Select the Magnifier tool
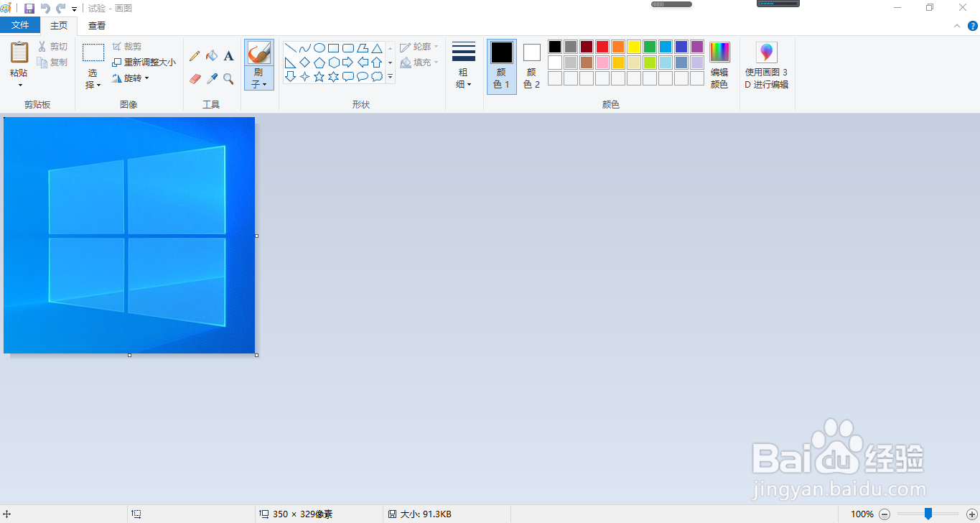This screenshot has width=980, height=523. click(x=228, y=79)
